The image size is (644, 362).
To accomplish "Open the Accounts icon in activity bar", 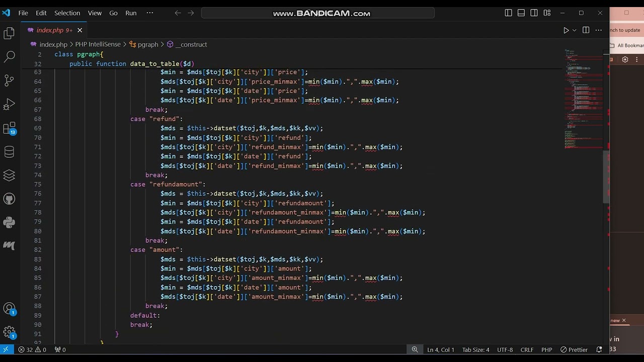I will click(9, 309).
